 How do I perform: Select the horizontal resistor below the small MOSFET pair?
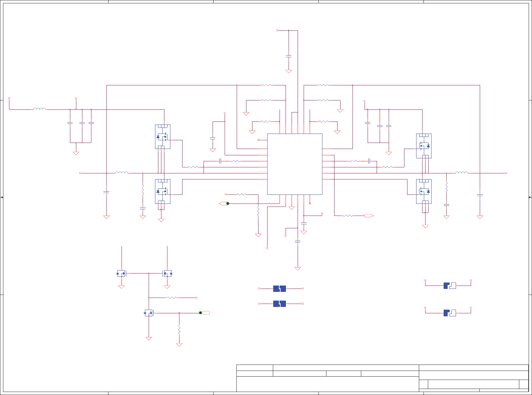[172, 298]
